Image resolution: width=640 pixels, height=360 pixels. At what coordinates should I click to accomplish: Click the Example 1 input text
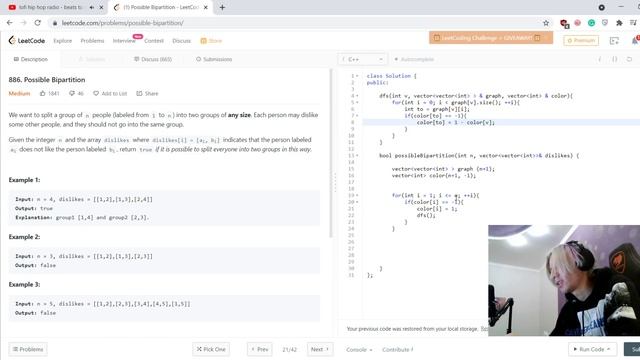coord(84,199)
